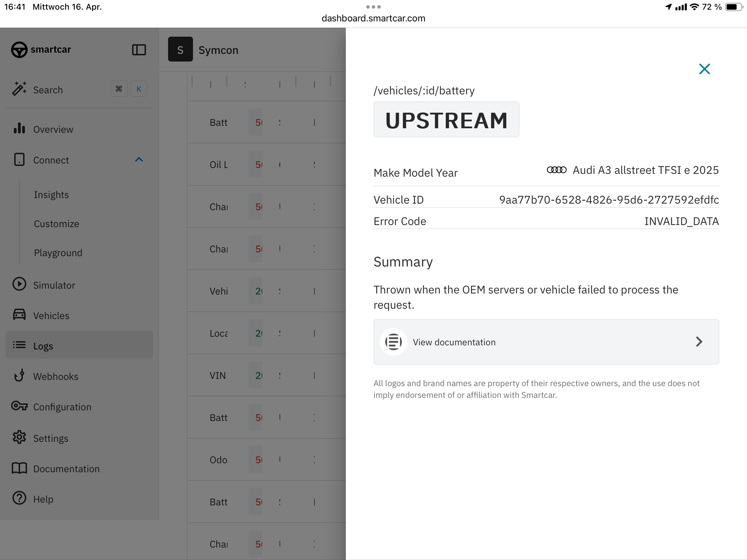Click the Summary heading
This screenshot has height=560, width=747.
[x=403, y=262]
